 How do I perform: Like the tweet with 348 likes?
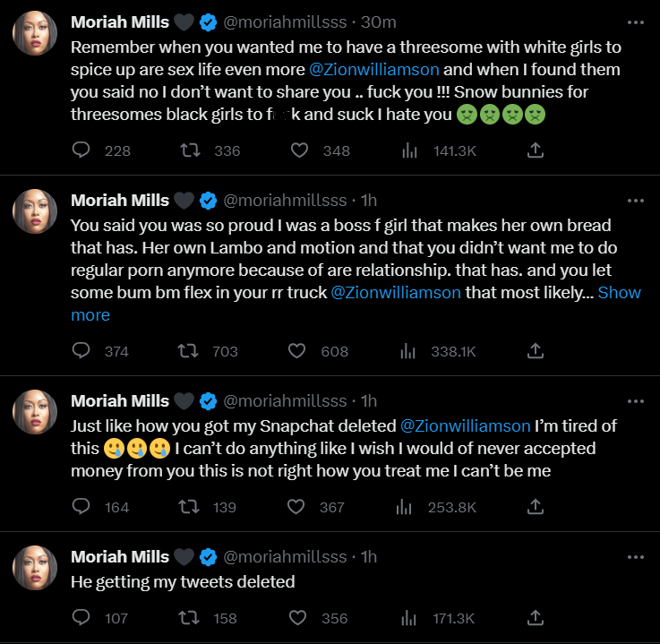[299, 150]
